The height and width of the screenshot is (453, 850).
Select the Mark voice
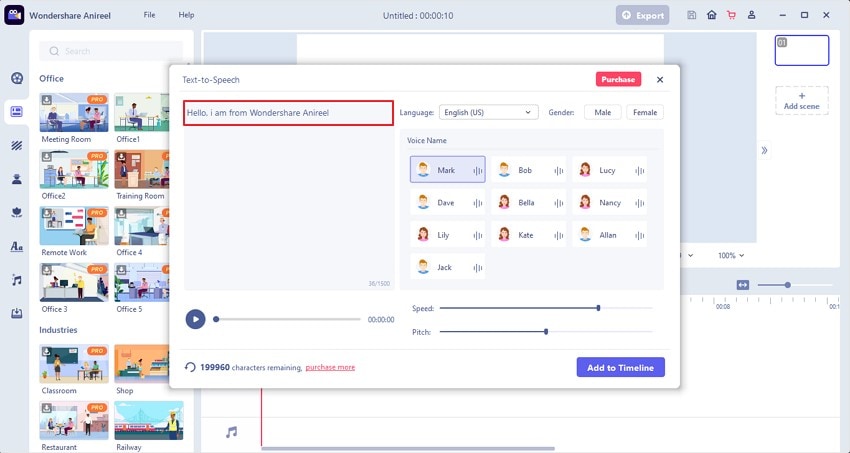point(447,170)
